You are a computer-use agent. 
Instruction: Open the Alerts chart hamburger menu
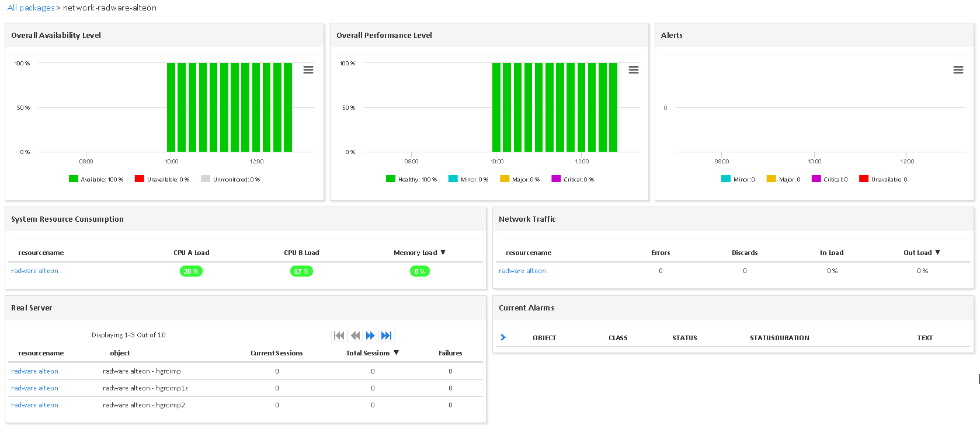point(958,70)
